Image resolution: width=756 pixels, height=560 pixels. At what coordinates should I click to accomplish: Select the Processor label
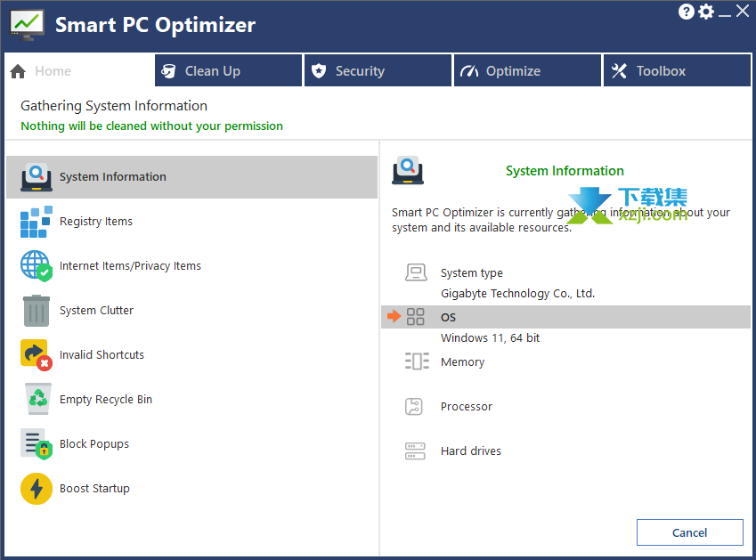[467, 407]
